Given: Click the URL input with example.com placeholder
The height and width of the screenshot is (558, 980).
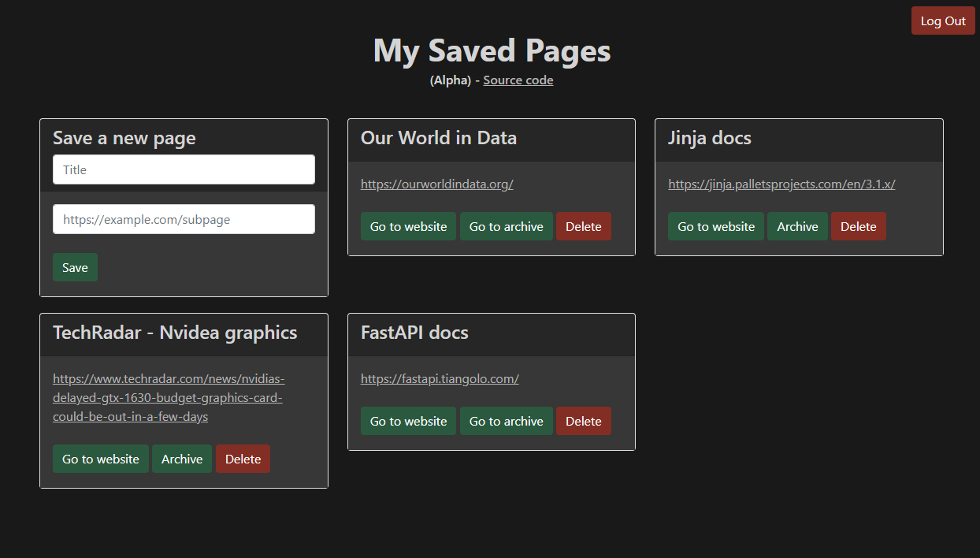Looking at the screenshot, I should [184, 219].
